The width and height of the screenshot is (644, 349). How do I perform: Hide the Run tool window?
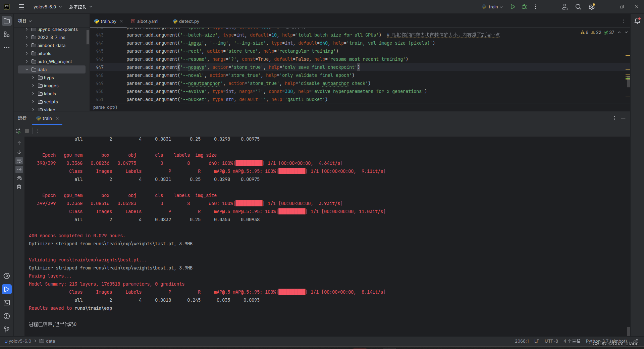pos(623,118)
